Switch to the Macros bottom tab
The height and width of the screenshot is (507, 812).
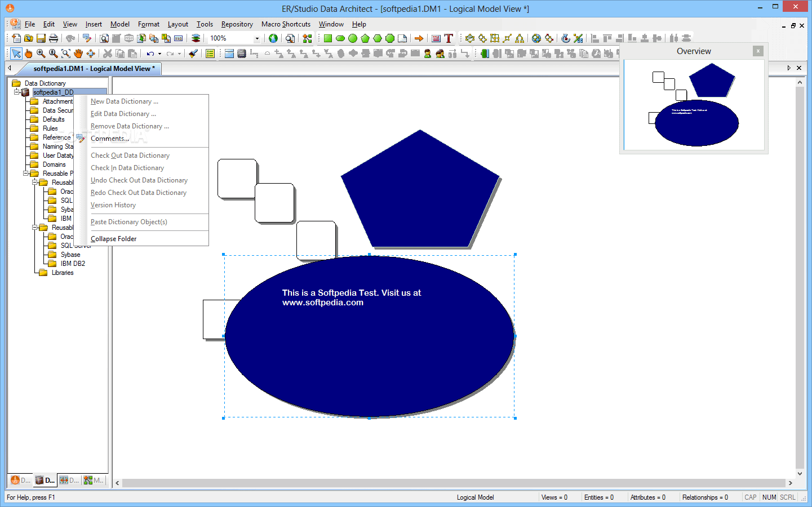click(94, 481)
